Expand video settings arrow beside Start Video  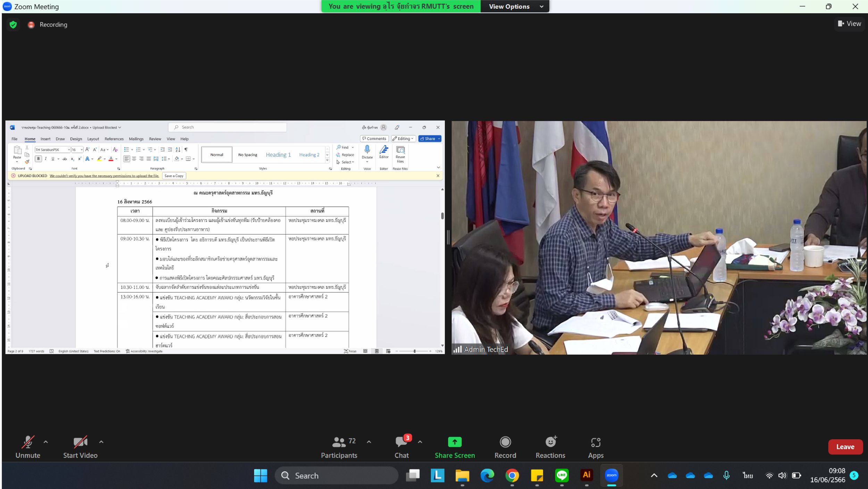click(x=101, y=442)
